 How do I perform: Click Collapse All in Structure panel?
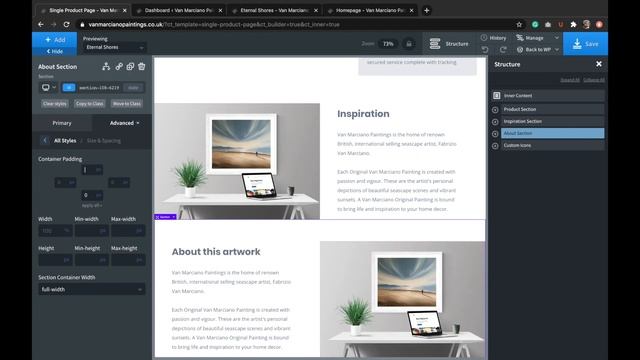(594, 80)
